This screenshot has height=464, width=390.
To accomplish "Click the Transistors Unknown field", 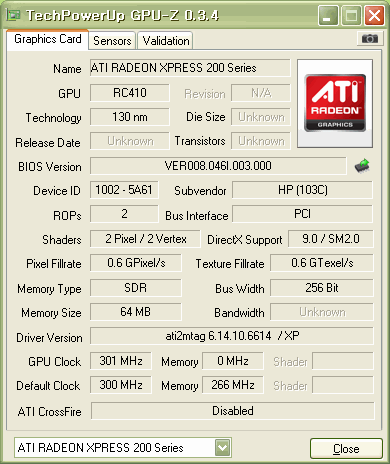I will 261,141.
